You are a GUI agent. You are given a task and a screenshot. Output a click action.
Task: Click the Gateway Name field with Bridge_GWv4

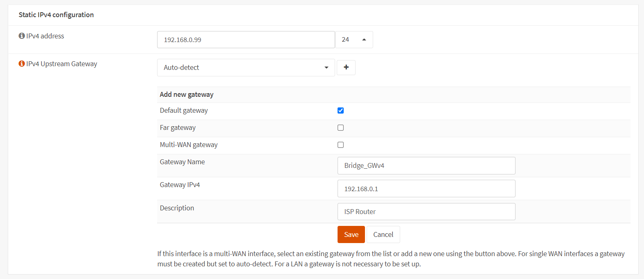point(426,165)
